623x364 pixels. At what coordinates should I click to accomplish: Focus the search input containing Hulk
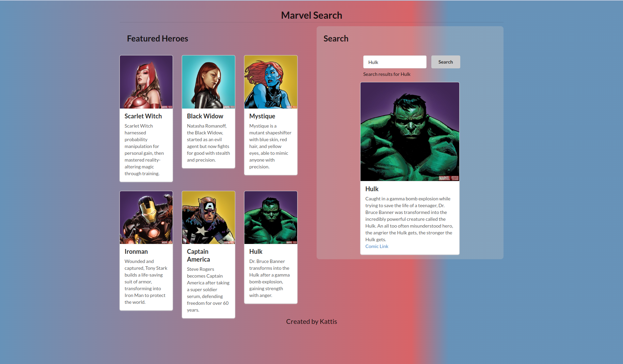click(395, 62)
